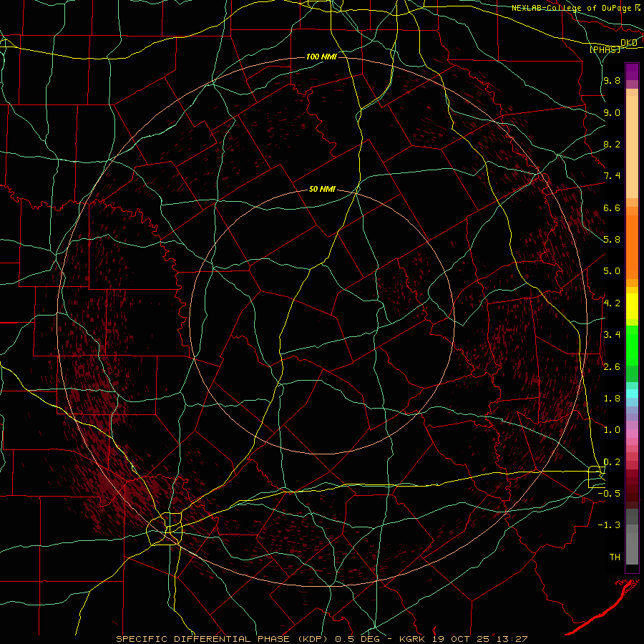The width and height of the screenshot is (644, 644).
Task: Pick the purple segment atop color bar
Action: tap(632, 72)
